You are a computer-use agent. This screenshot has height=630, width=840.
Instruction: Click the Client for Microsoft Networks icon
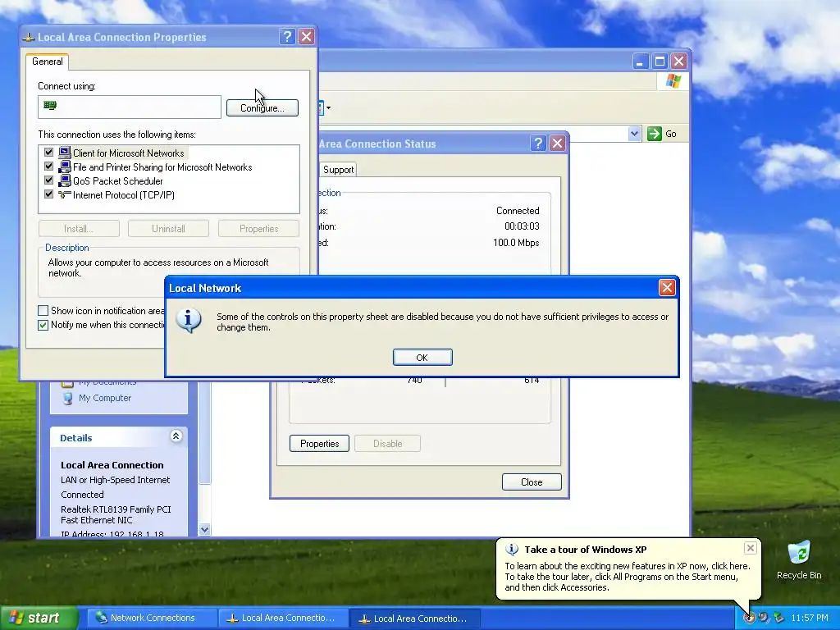(x=64, y=153)
